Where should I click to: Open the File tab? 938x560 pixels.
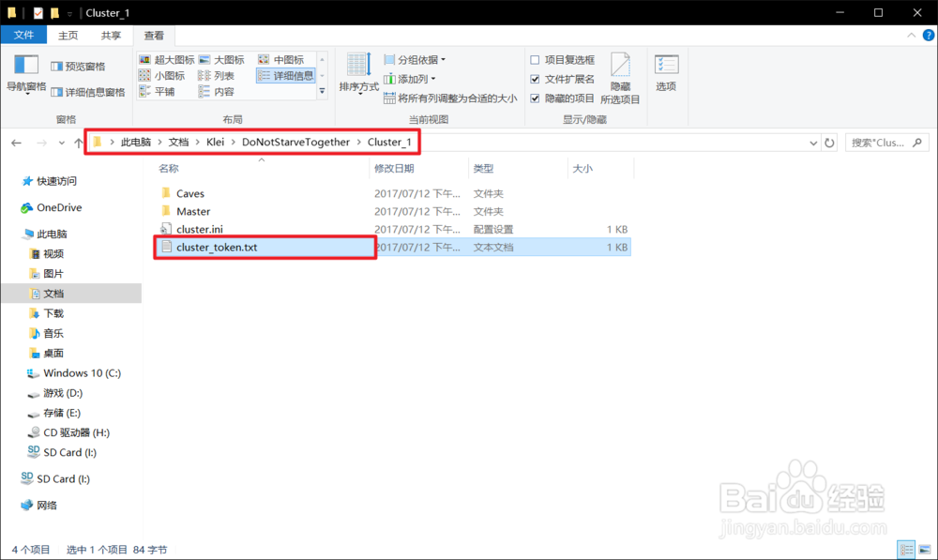tap(24, 35)
